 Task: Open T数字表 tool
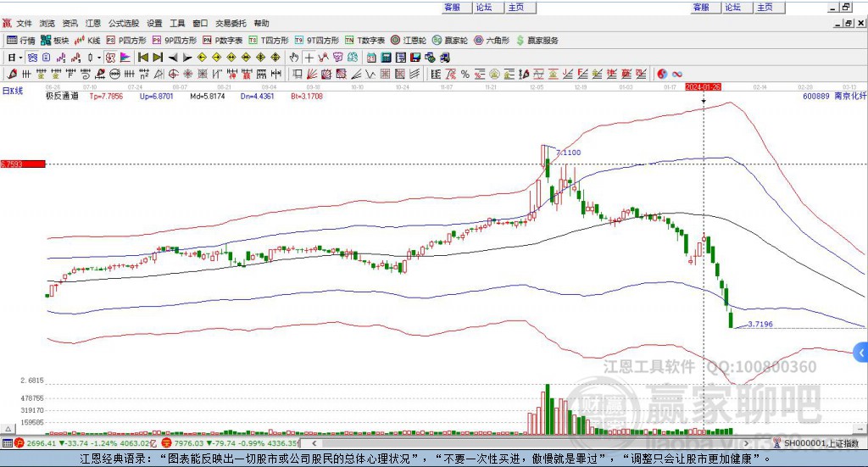click(x=364, y=41)
